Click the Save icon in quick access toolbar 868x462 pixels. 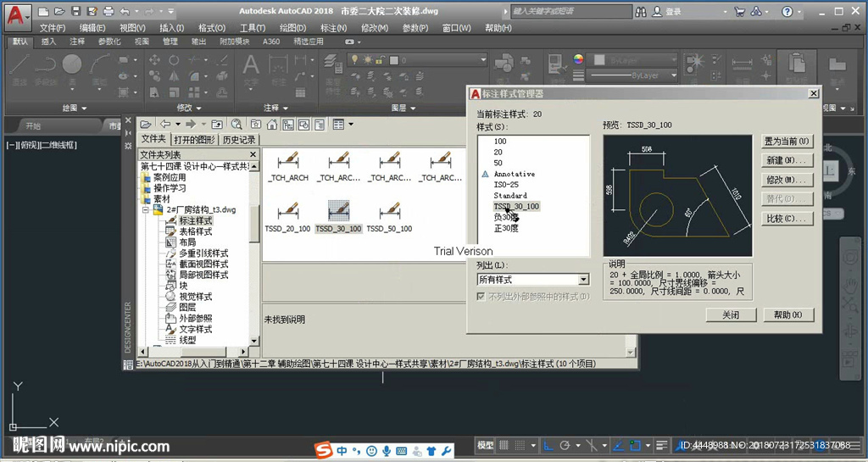coord(75,11)
